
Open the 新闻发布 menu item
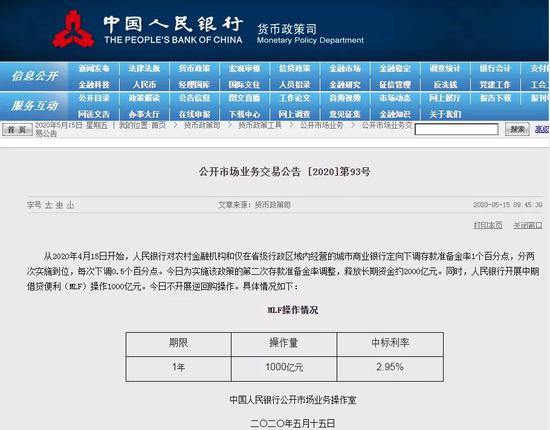click(94, 68)
